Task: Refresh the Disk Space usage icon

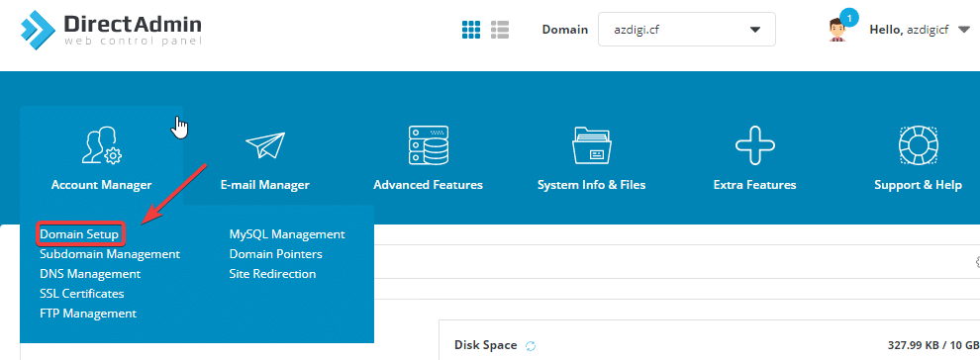Action: tap(531, 345)
